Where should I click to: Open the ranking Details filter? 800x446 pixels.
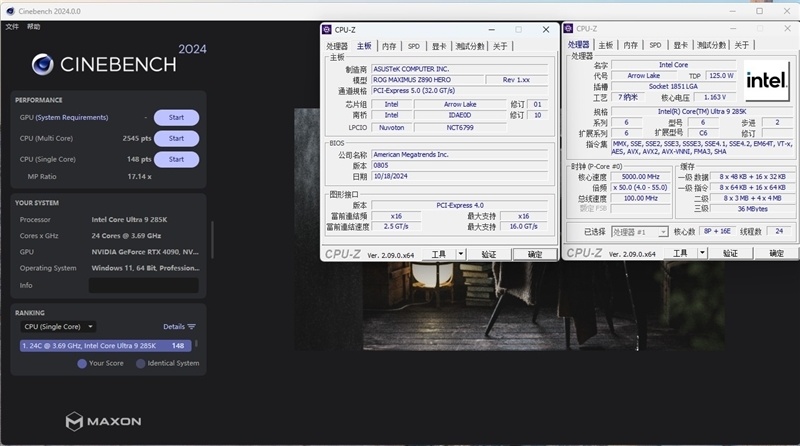(x=179, y=327)
